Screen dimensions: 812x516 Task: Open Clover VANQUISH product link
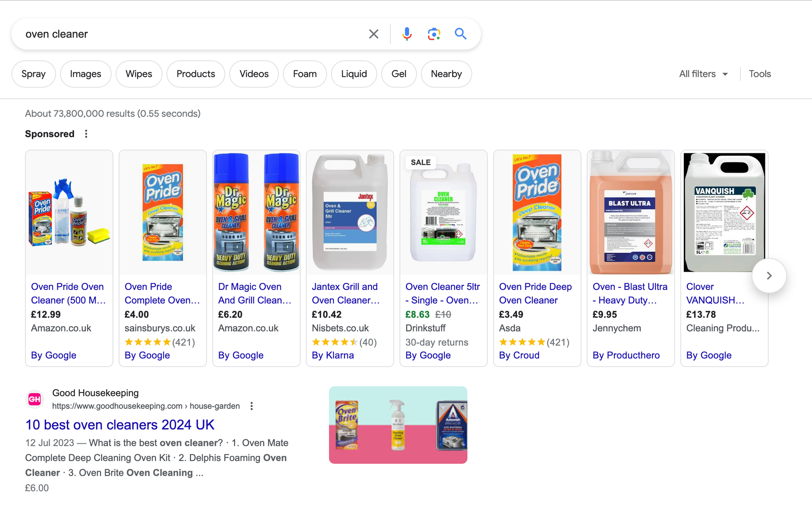tap(716, 293)
